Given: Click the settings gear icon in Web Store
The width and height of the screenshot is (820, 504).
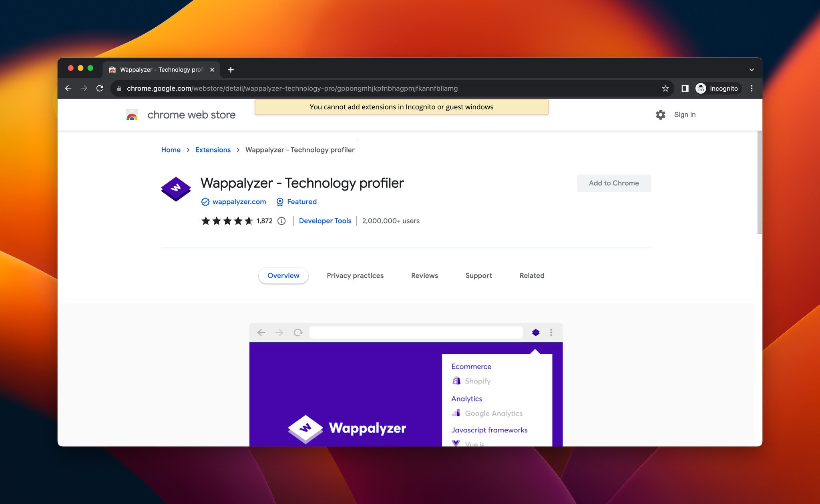Looking at the screenshot, I should (660, 114).
